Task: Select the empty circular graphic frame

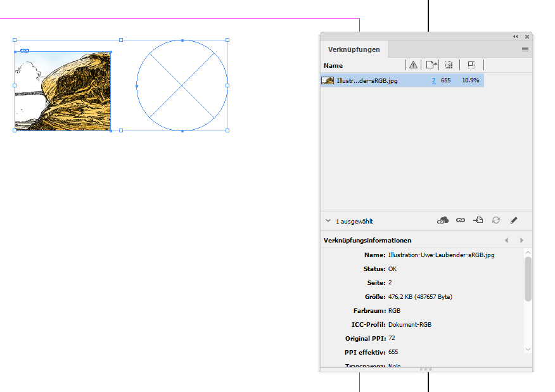Action: pyautogui.click(x=182, y=85)
